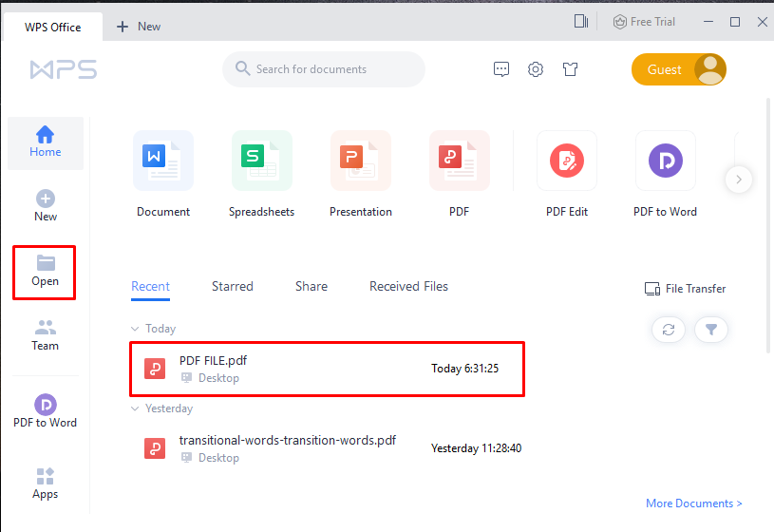774x532 pixels.
Task: Open the feedback message icon
Action: pyautogui.click(x=501, y=69)
